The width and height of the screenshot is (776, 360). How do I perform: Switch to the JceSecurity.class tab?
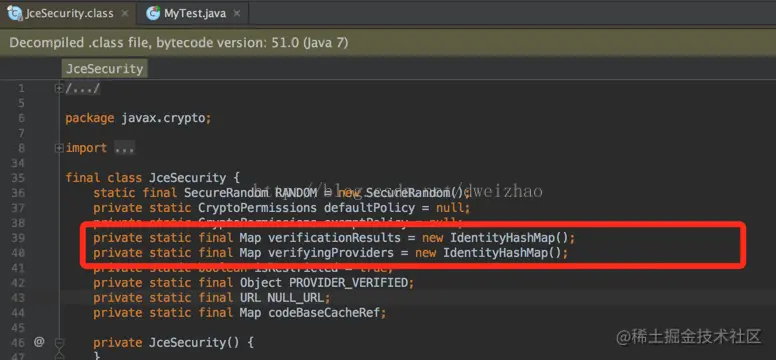tap(69, 13)
